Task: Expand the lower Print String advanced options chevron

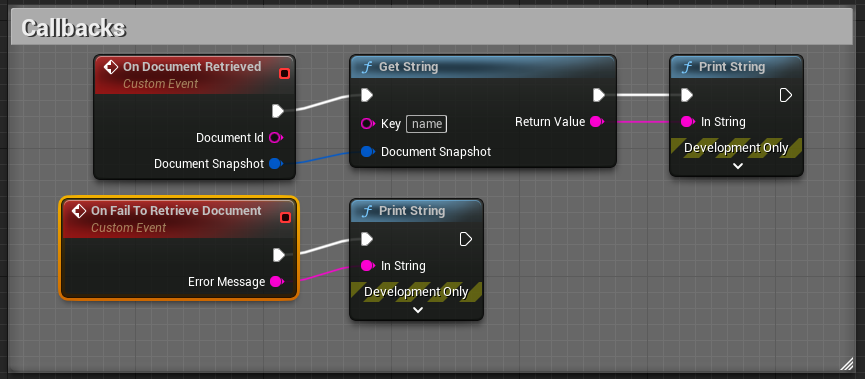Action: (x=418, y=310)
